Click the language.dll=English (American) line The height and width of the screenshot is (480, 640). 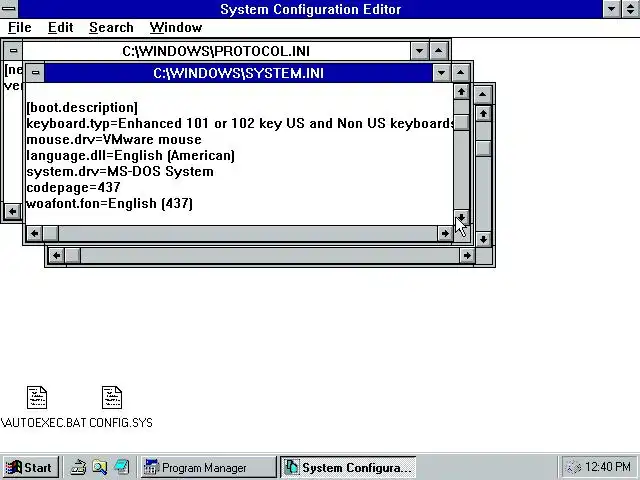coord(131,155)
